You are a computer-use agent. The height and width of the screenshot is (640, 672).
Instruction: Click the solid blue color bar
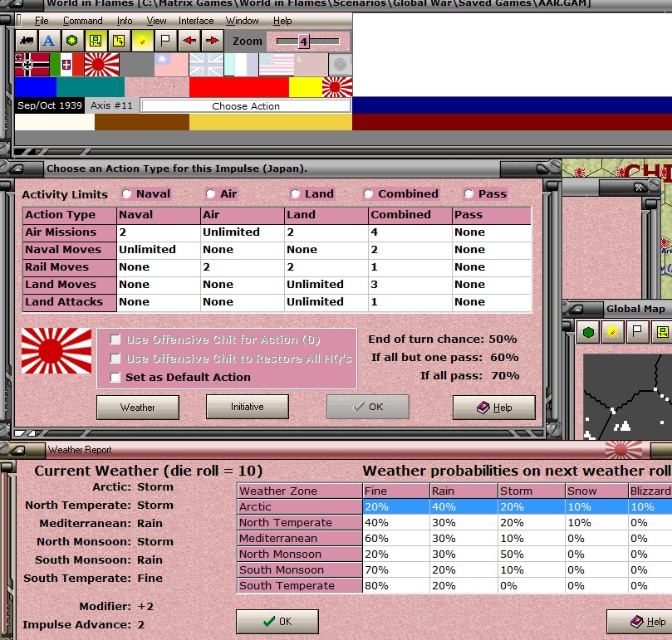coord(36,87)
